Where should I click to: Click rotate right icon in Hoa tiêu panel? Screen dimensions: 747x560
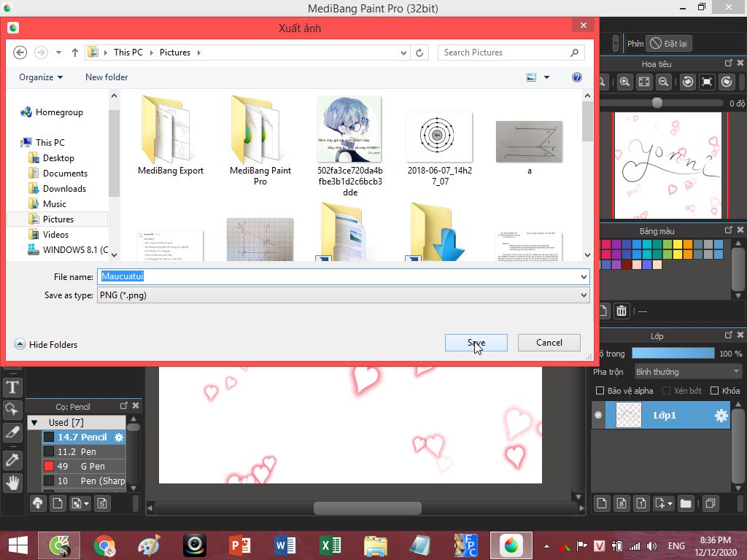point(727,82)
